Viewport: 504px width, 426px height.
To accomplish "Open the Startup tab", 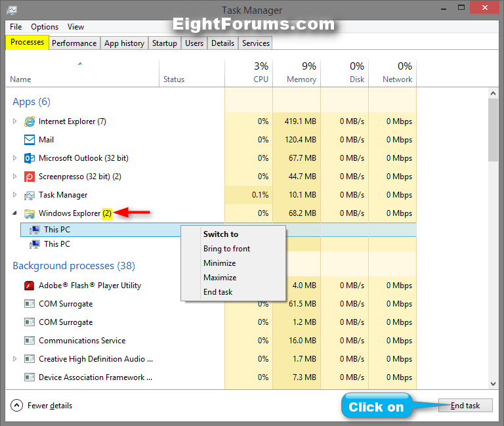I will pos(165,43).
